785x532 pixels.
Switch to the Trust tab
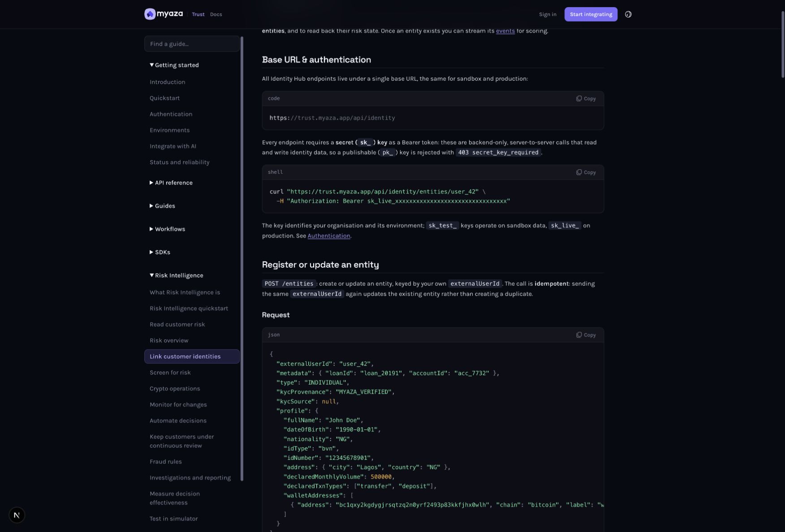(198, 14)
